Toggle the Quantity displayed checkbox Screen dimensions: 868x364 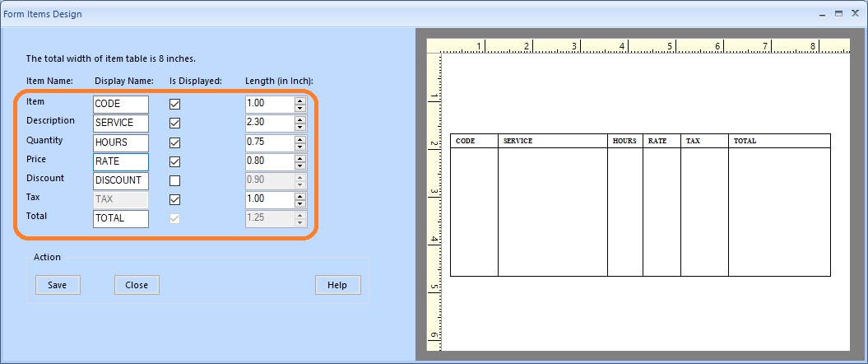[174, 142]
